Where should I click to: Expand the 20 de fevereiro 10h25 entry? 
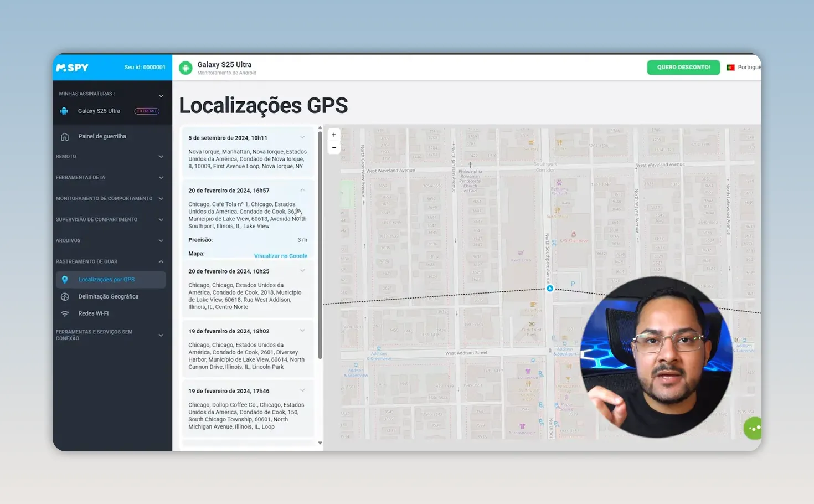click(x=302, y=271)
